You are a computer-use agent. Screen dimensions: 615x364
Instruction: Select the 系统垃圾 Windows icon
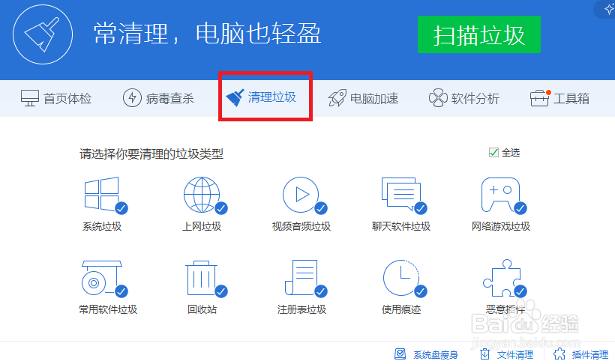pyautogui.click(x=102, y=193)
